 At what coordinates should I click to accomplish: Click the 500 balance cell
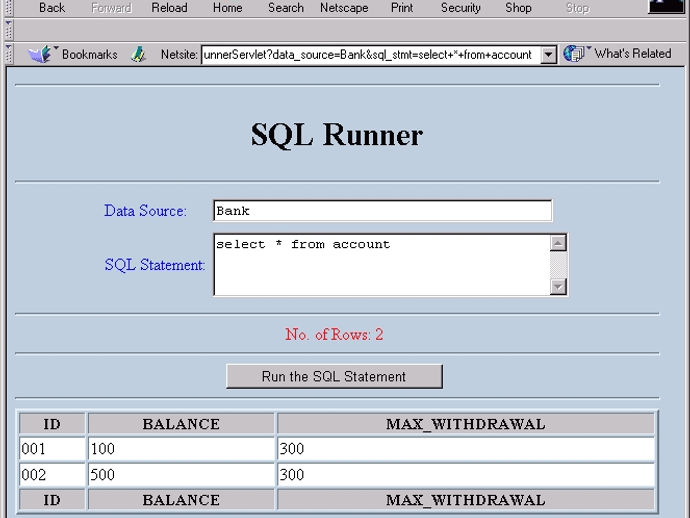coord(181,474)
